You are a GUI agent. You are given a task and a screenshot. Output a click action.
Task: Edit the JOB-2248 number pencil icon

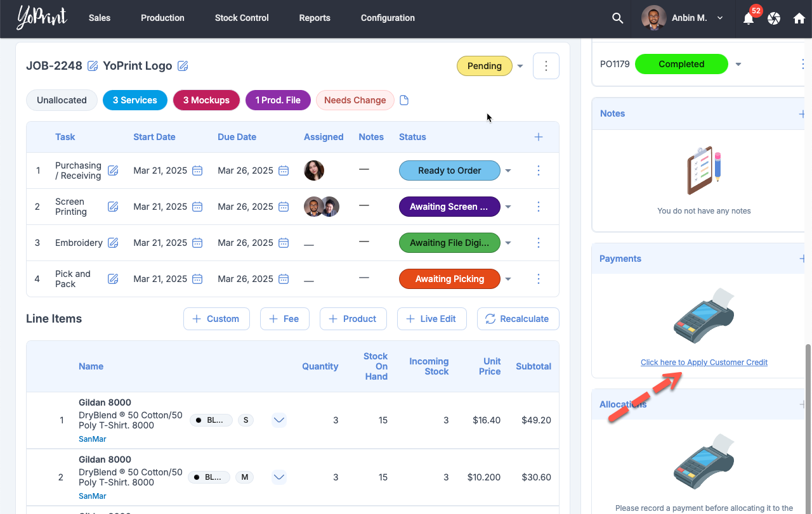(93, 66)
